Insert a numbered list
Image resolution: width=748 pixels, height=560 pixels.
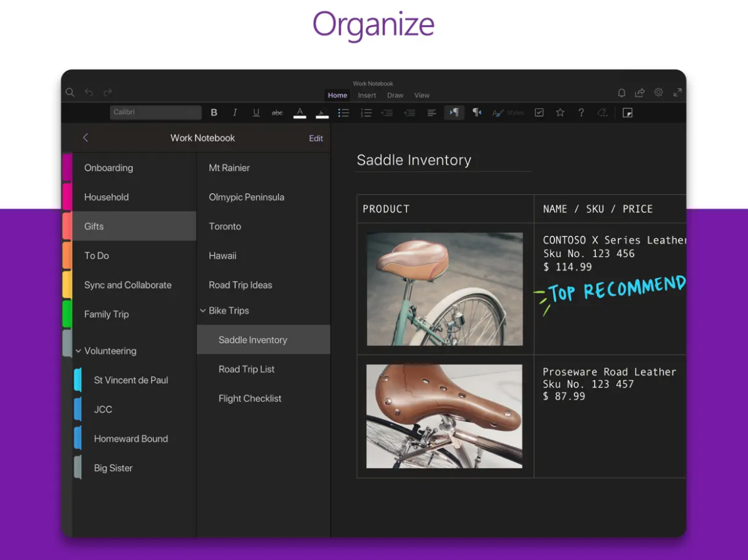click(366, 113)
